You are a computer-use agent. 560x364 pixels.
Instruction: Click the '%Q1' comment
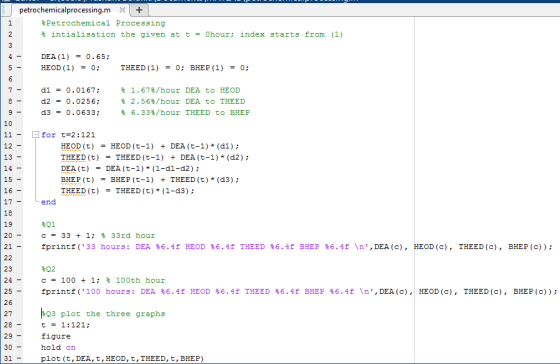click(48, 224)
